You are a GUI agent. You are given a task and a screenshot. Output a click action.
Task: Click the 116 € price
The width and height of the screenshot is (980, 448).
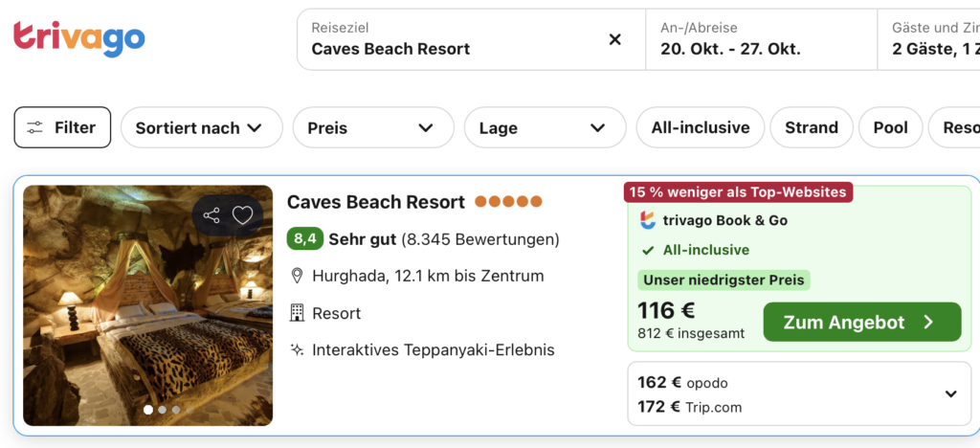click(x=666, y=310)
